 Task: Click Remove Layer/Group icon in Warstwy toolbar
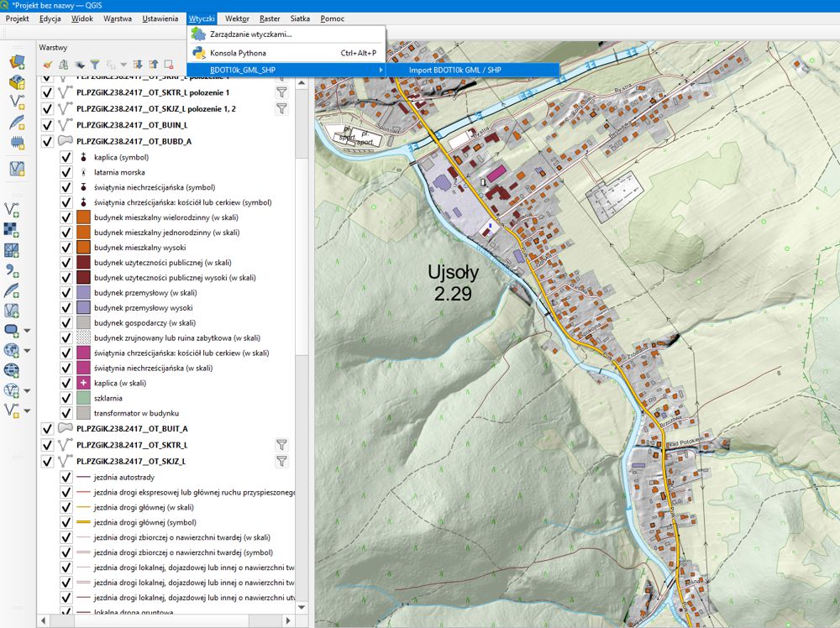click(x=169, y=65)
